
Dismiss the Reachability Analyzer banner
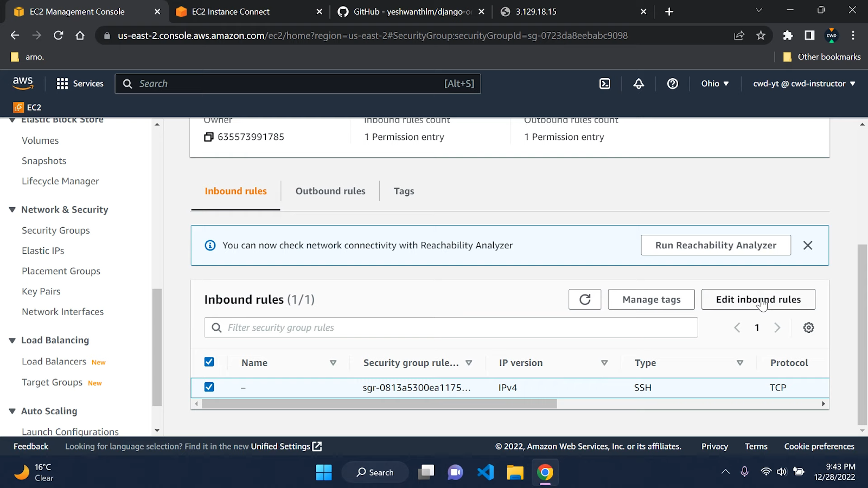808,245
